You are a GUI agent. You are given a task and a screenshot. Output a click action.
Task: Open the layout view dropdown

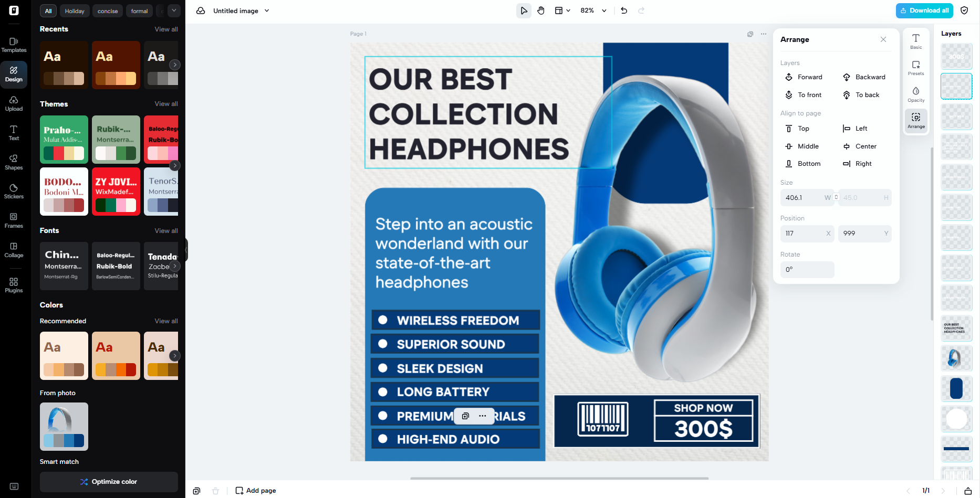click(562, 10)
